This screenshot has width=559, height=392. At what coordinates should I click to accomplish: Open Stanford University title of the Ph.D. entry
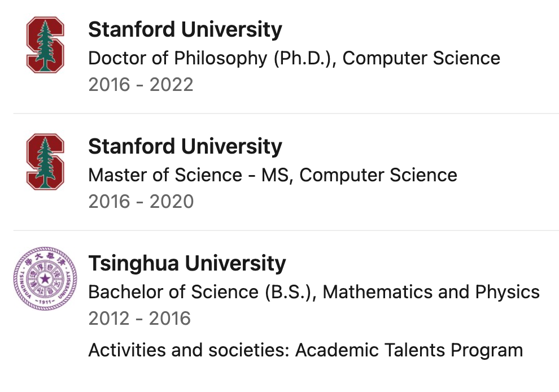185,29
